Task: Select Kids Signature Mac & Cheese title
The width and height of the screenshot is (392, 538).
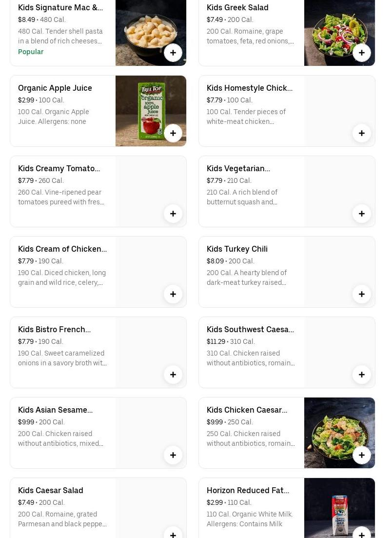Action: click(x=60, y=7)
